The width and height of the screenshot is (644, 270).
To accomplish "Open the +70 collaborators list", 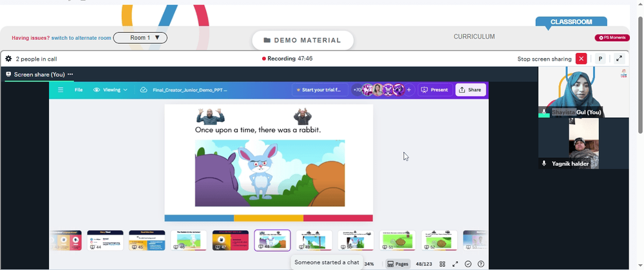I will (357, 90).
